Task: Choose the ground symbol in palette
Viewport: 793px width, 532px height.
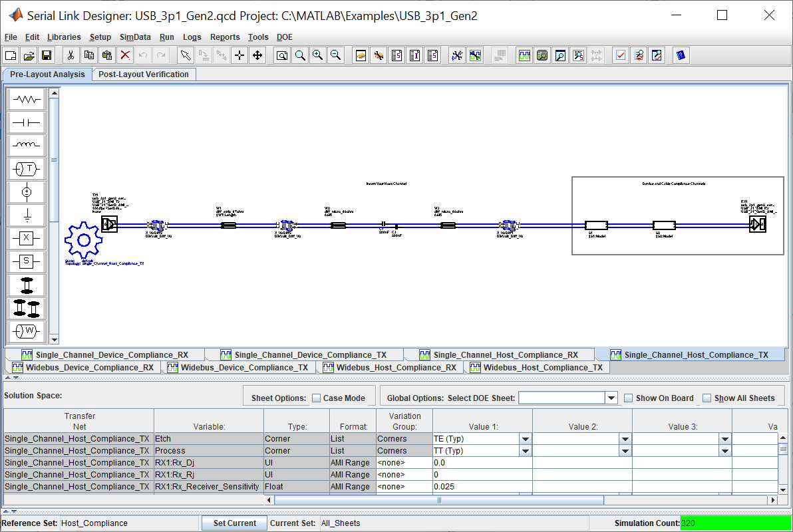Action: click(27, 215)
